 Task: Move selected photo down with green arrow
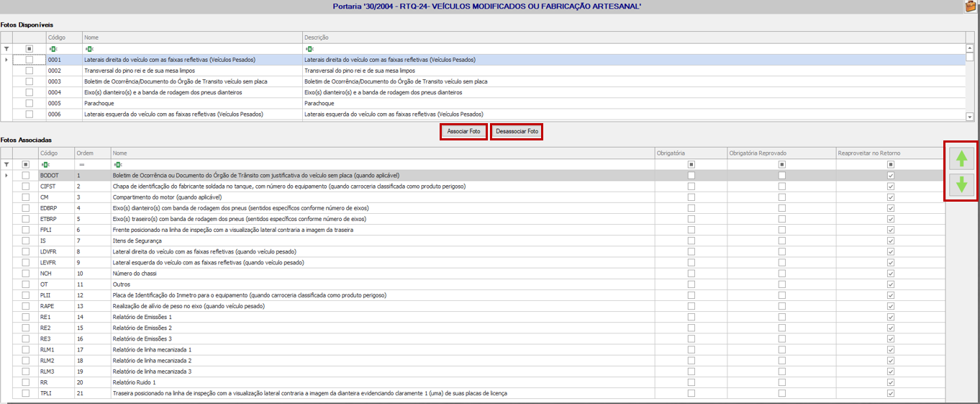pyautogui.click(x=961, y=185)
